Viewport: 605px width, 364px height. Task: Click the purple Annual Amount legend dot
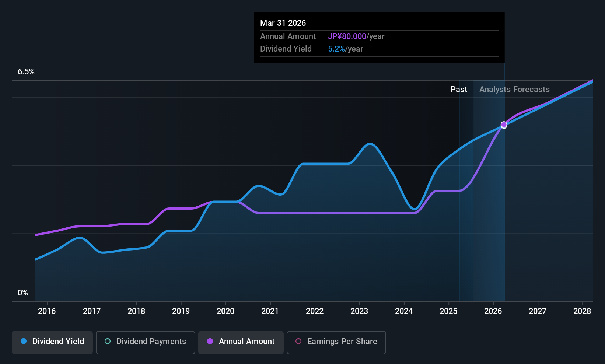coord(210,341)
